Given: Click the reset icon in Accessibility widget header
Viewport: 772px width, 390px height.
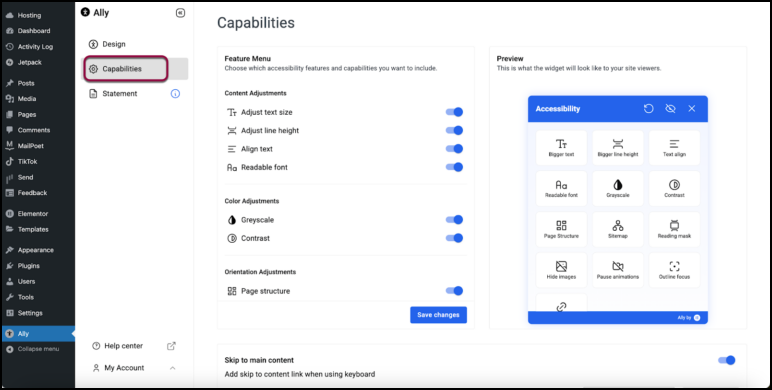Looking at the screenshot, I should click(648, 108).
